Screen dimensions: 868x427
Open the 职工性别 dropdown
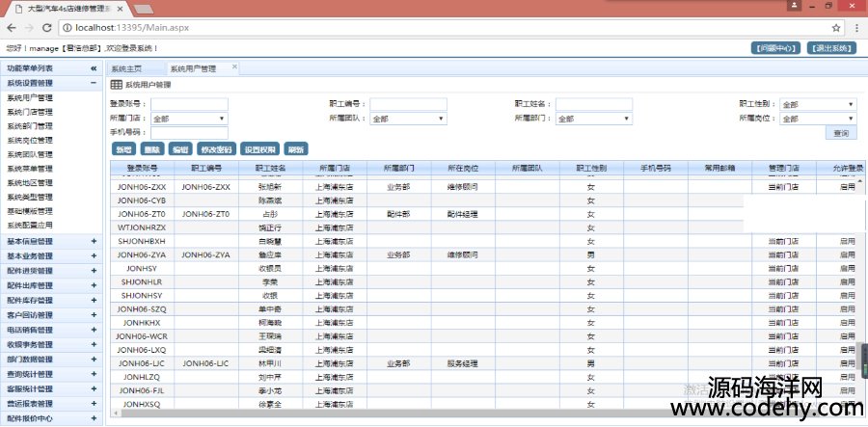818,104
